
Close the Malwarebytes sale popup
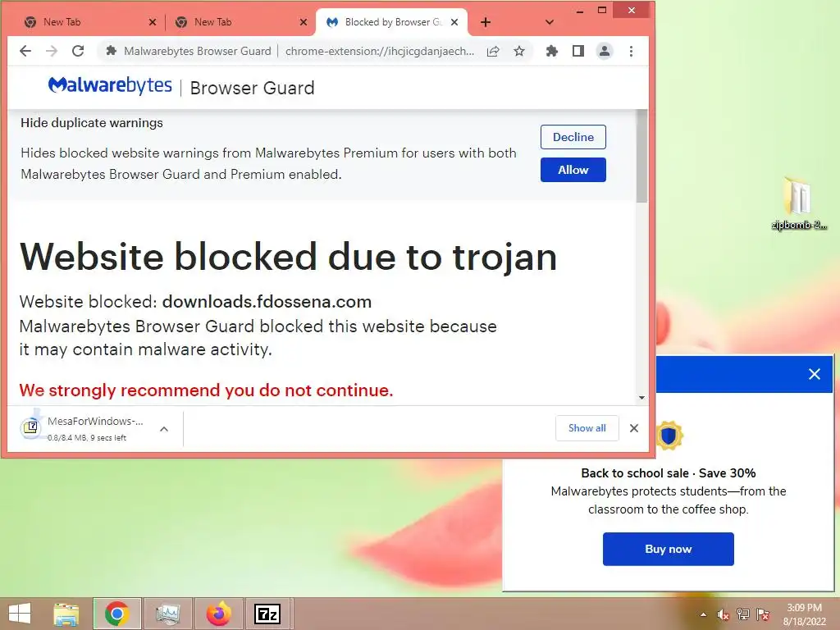click(815, 374)
